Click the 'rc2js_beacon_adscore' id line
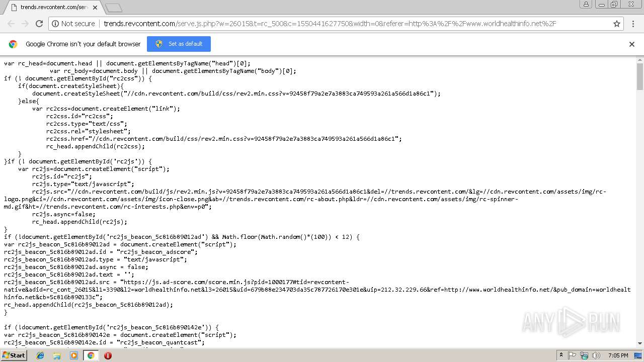The width and height of the screenshot is (644, 362). point(101,252)
